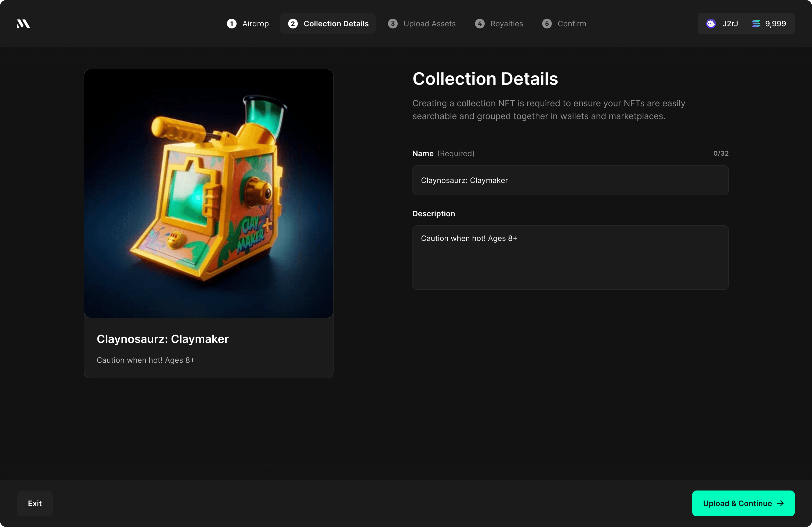Click step 5 number badge

pos(546,24)
